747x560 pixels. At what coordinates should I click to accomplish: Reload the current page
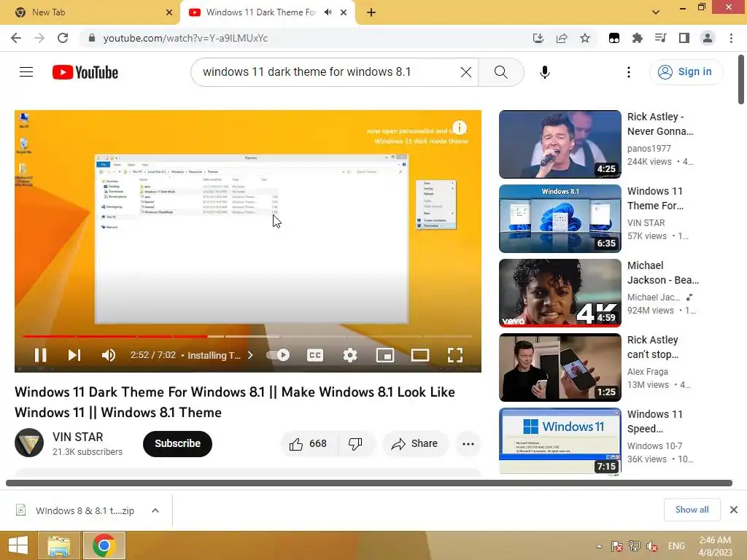pos(63,38)
